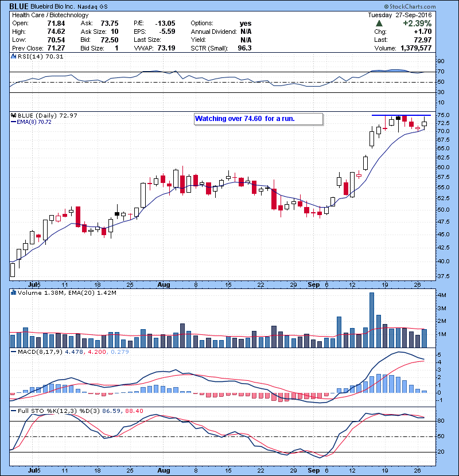The height and width of the screenshot is (476, 459).
Task: Click the Sep label on price chart axis
Action: [x=313, y=285]
